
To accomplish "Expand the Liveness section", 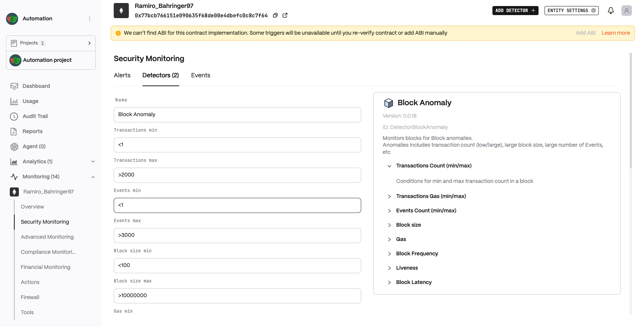I will coord(389,268).
